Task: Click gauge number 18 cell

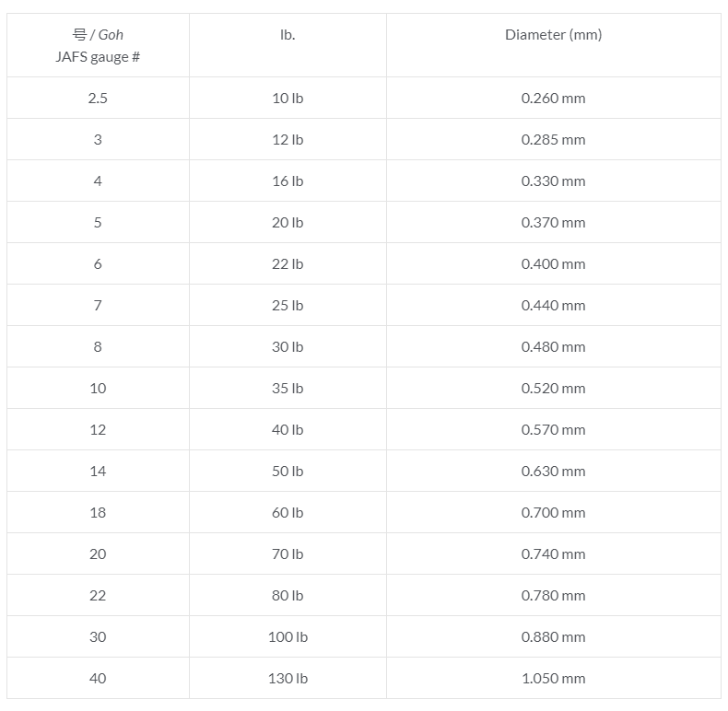Action: [x=98, y=513]
